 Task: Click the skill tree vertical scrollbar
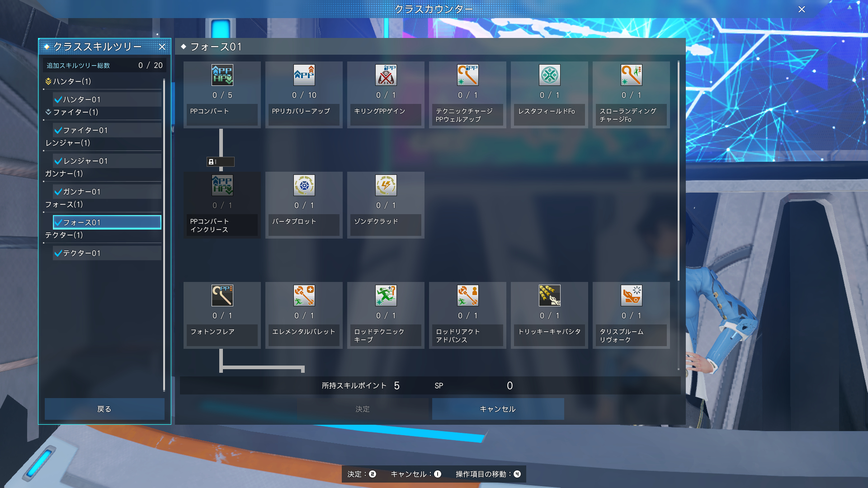[x=679, y=171]
